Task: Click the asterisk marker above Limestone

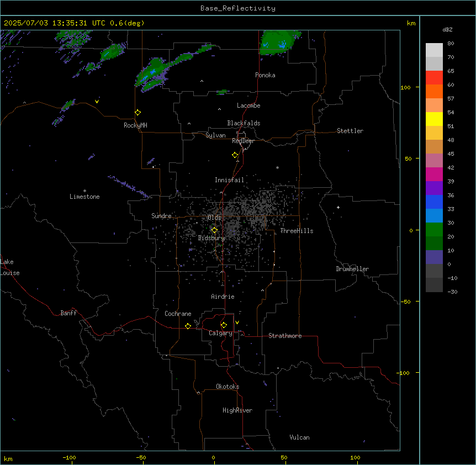Action: pos(84,191)
